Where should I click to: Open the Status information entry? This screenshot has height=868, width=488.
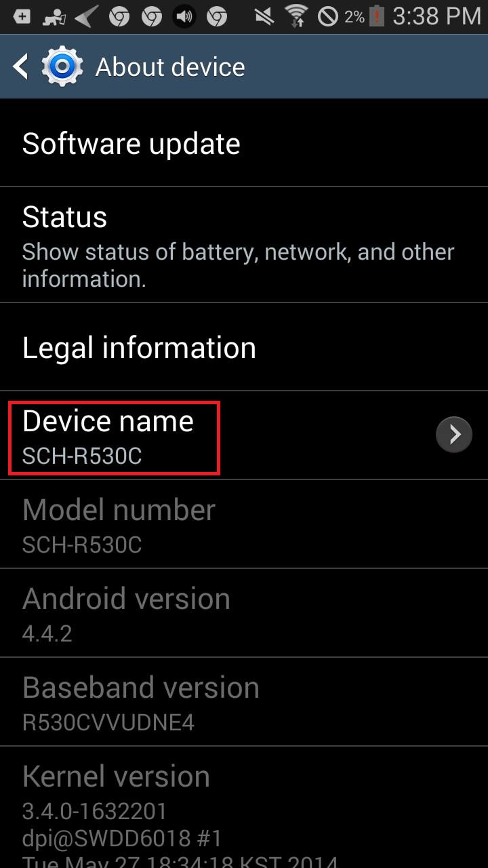click(244, 245)
